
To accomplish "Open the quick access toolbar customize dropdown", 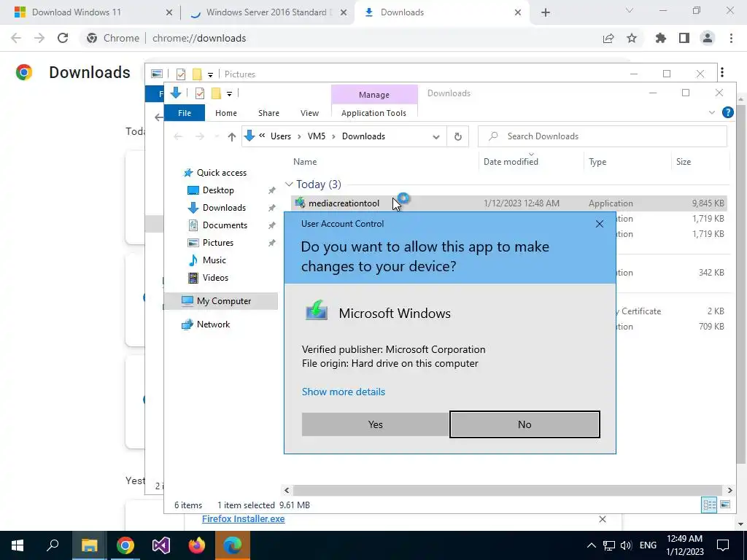I will pyautogui.click(x=229, y=94).
